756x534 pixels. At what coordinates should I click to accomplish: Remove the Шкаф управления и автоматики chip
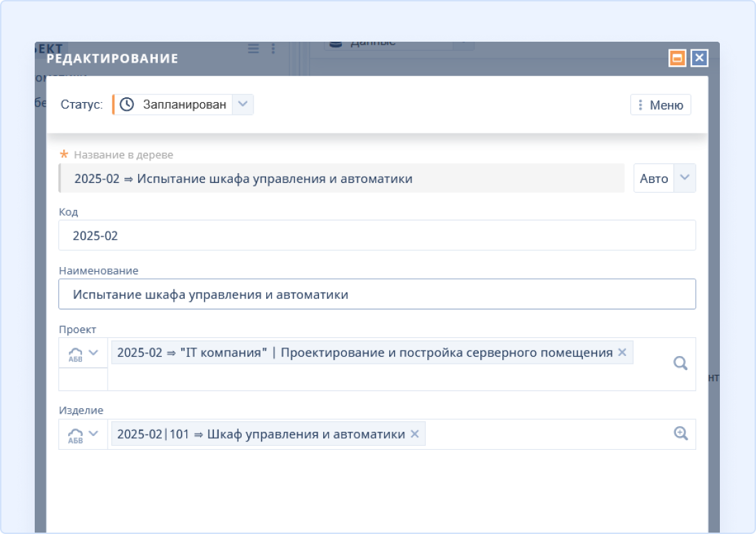tap(415, 433)
